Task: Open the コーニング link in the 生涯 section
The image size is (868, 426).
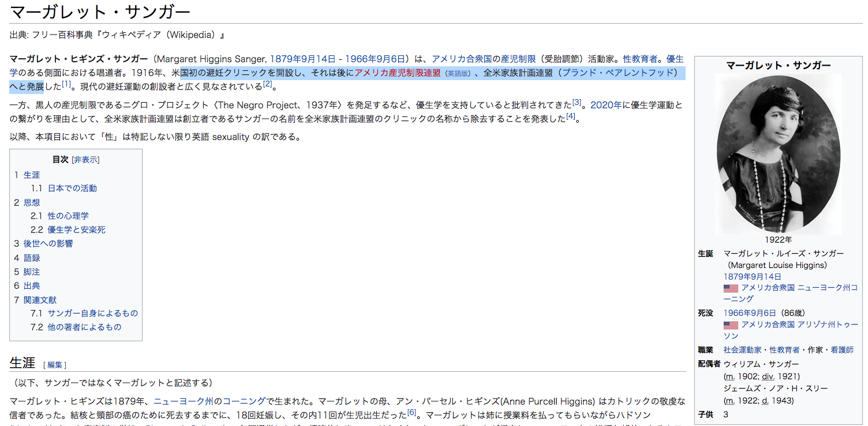Action: (x=245, y=401)
